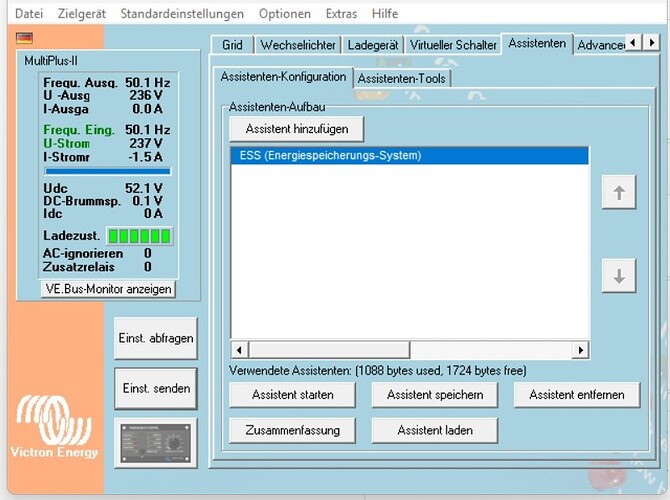The width and height of the screenshot is (670, 500).
Task: Move assistant down with arrow button
Action: [619, 276]
